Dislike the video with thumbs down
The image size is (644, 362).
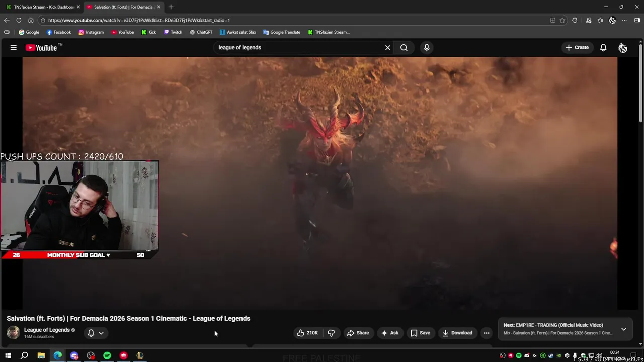tap(331, 333)
